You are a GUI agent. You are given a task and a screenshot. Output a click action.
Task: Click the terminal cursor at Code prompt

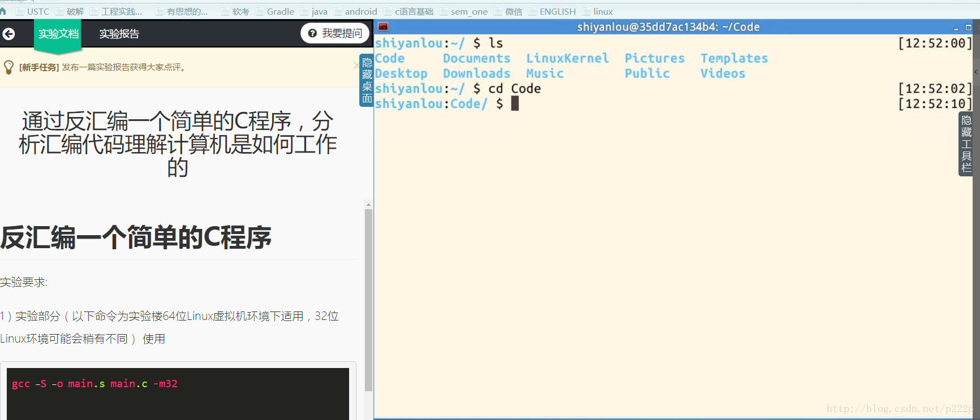515,103
